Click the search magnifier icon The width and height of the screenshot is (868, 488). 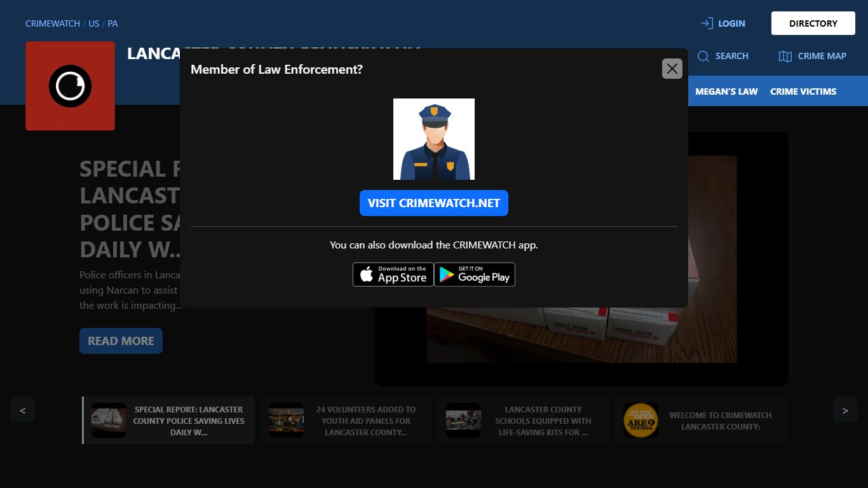coord(703,56)
